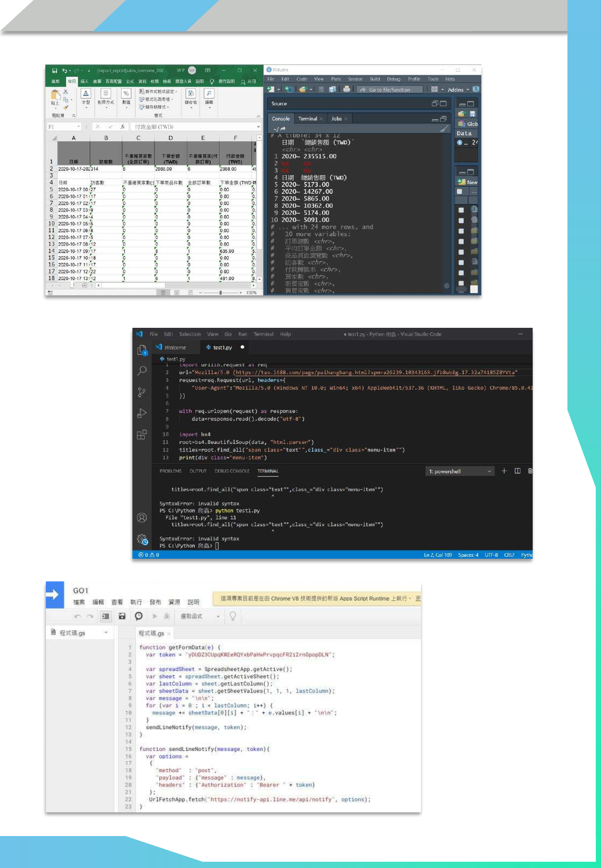Screen dimensions: 602x868
Task: Click the Run and Debug icon
Action: pyautogui.click(x=142, y=413)
